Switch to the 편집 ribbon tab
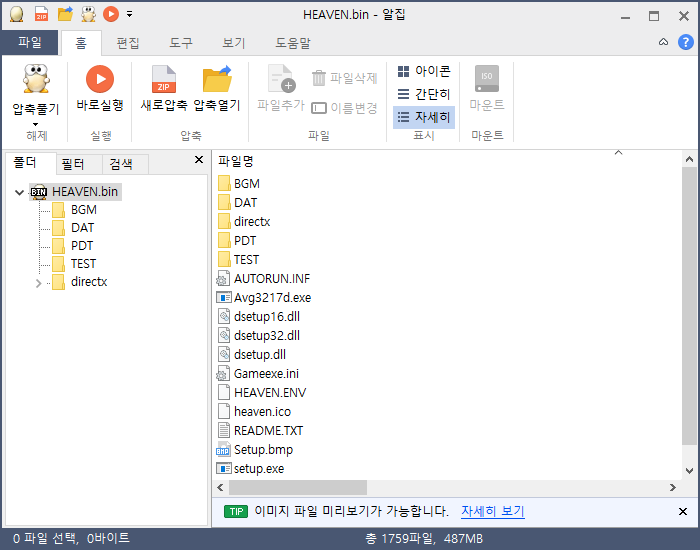The image size is (700, 550). [x=128, y=43]
